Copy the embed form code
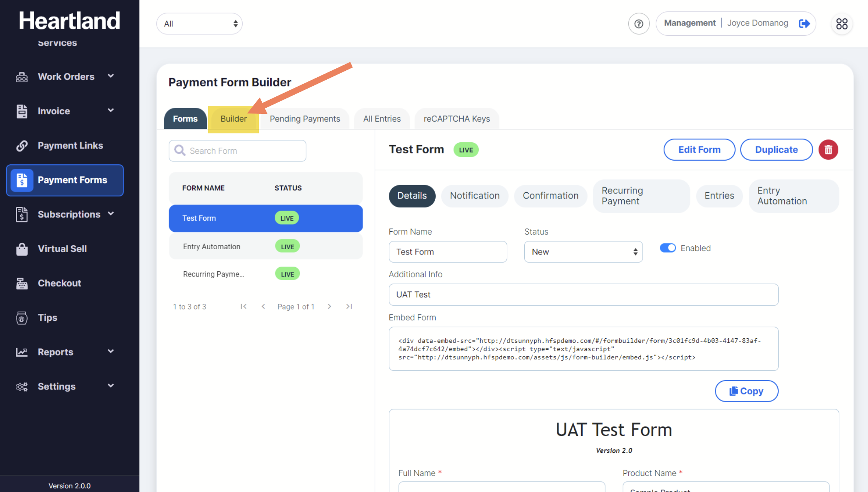The width and height of the screenshot is (868, 492). 746,391
